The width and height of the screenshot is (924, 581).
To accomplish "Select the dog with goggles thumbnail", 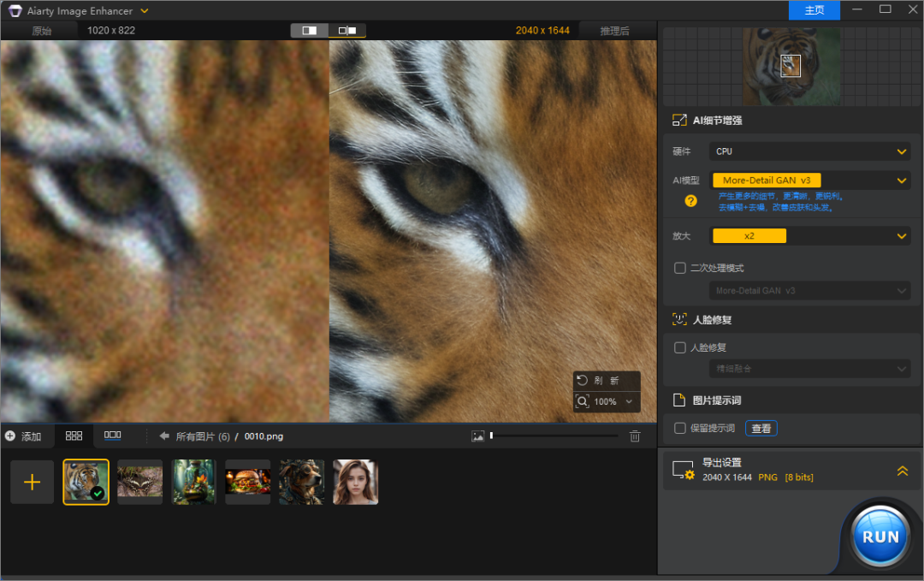I will click(x=302, y=482).
